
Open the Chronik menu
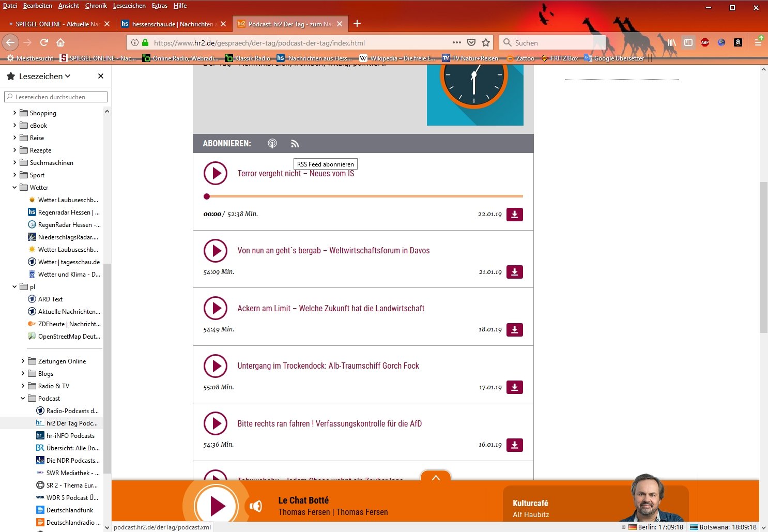tap(96, 6)
